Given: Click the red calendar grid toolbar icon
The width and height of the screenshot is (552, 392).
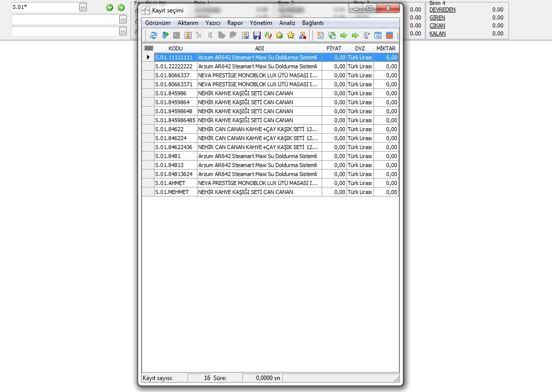Looking at the screenshot, I should coord(389,35).
